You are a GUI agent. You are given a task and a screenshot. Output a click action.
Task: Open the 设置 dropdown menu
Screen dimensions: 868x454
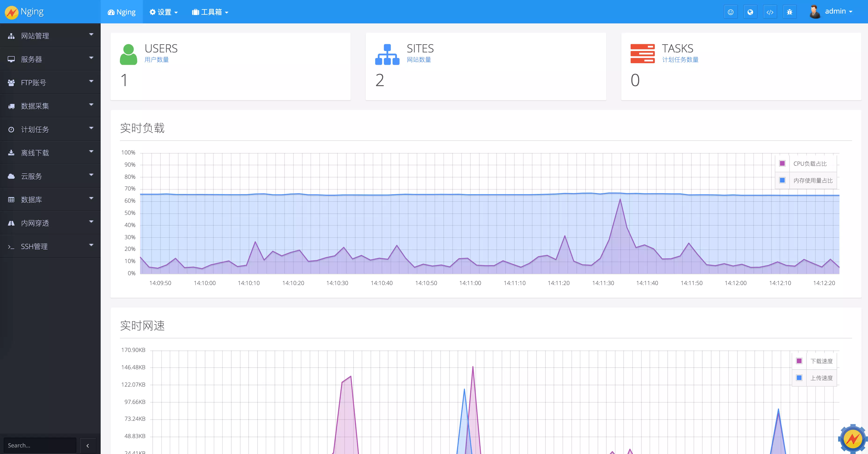point(163,12)
